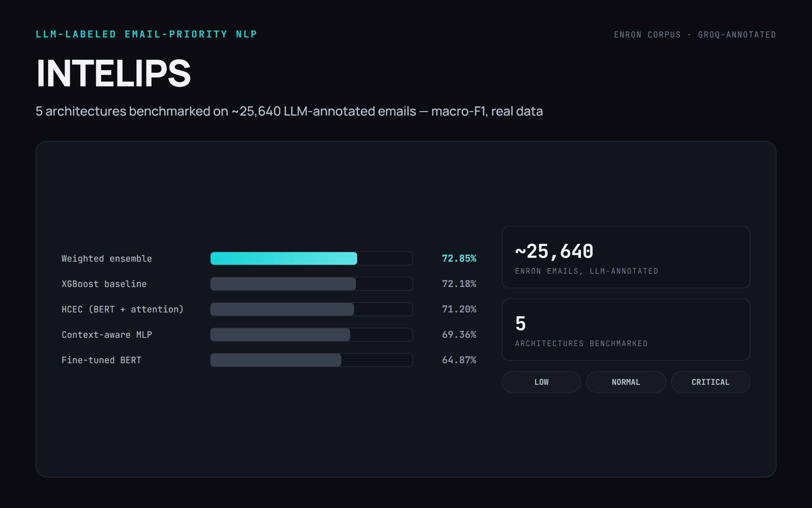This screenshot has height=508, width=812.
Task: Select the LOW priority pill
Action: [x=541, y=382]
